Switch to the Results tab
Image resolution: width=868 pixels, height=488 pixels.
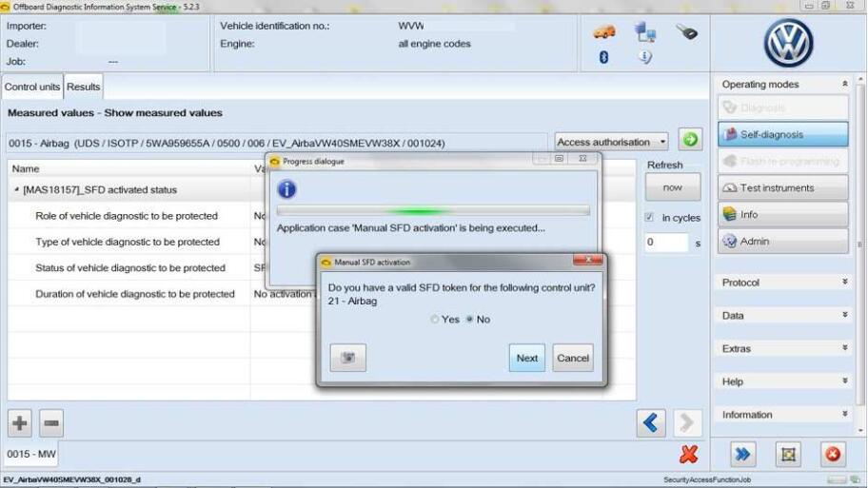coord(84,87)
